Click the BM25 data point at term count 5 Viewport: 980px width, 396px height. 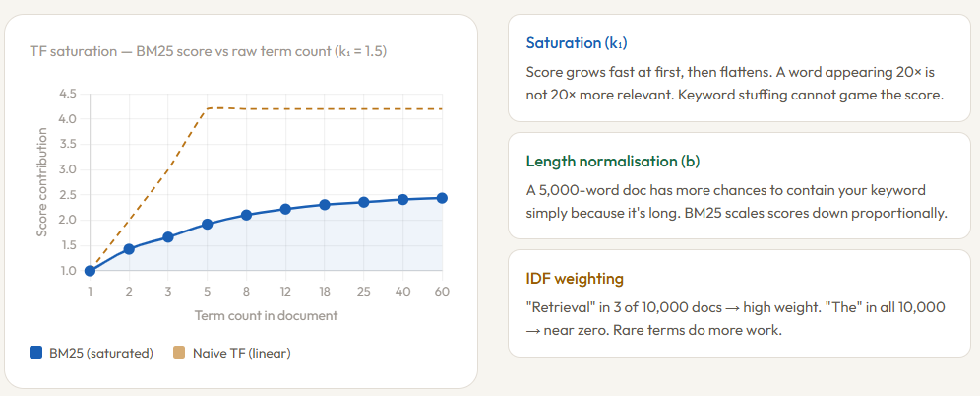pyautogui.click(x=208, y=224)
